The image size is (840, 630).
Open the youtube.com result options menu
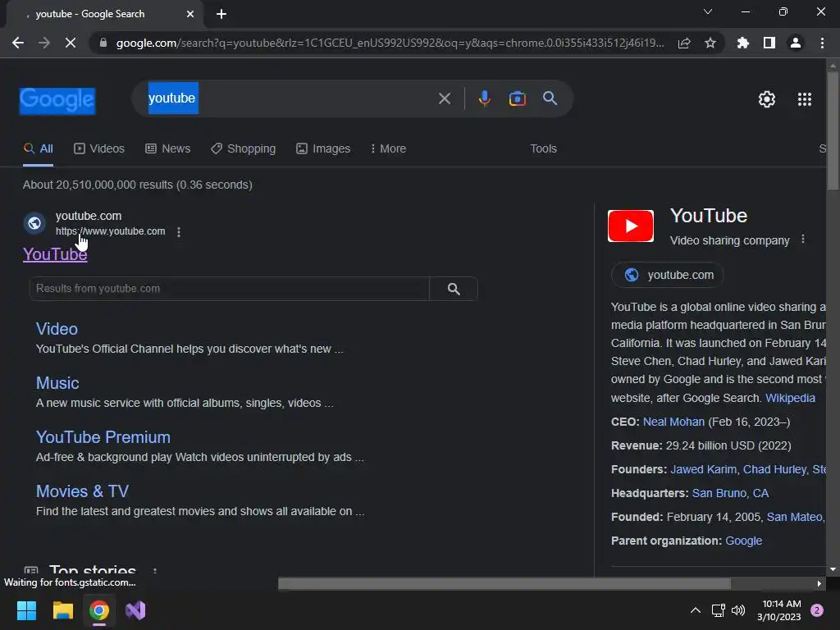pyautogui.click(x=179, y=232)
